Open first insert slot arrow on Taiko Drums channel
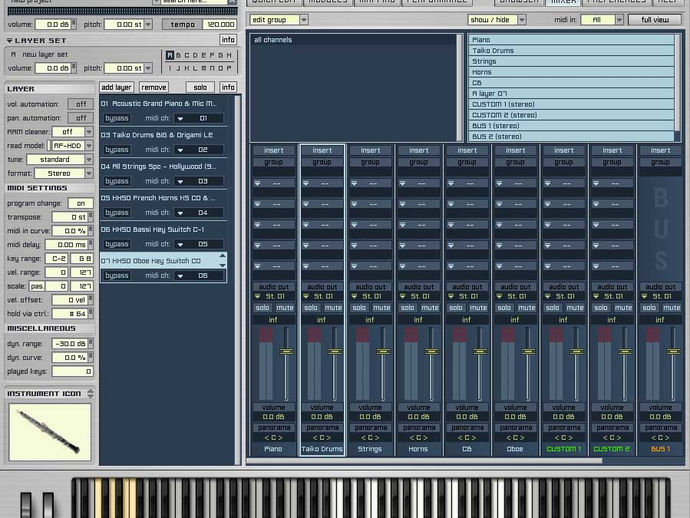This screenshot has height=518, width=690. 306,183
